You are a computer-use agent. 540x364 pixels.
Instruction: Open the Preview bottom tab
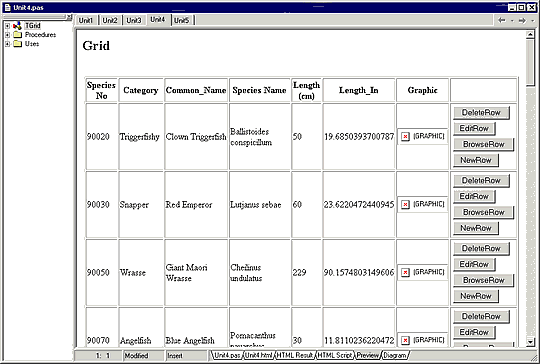[x=367, y=355]
